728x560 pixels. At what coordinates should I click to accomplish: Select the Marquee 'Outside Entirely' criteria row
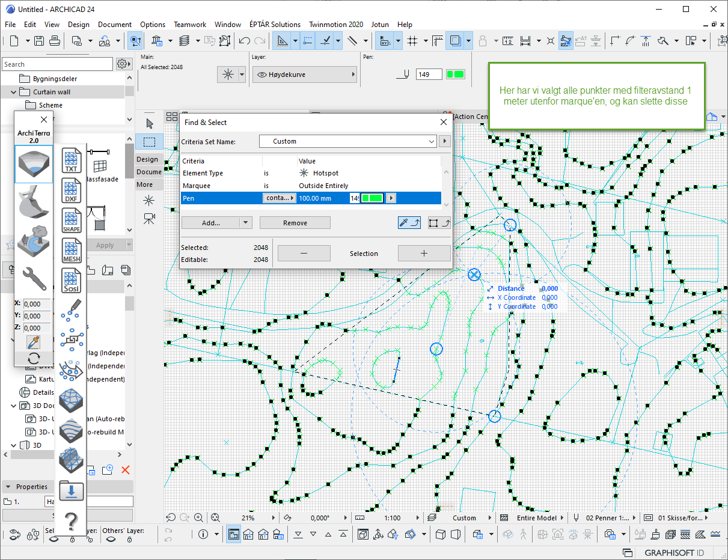[311, 186]
